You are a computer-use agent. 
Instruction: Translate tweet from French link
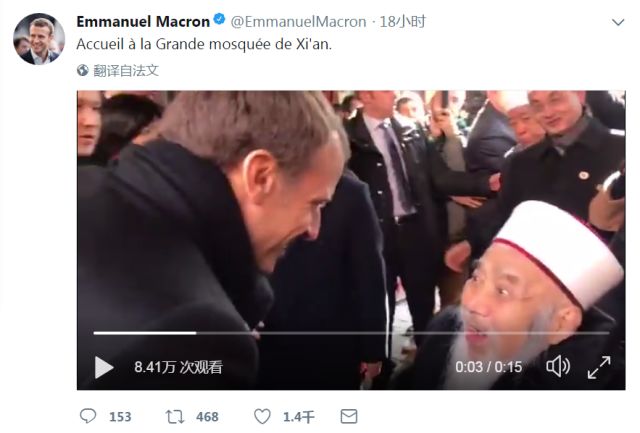[x=126, y=71]
